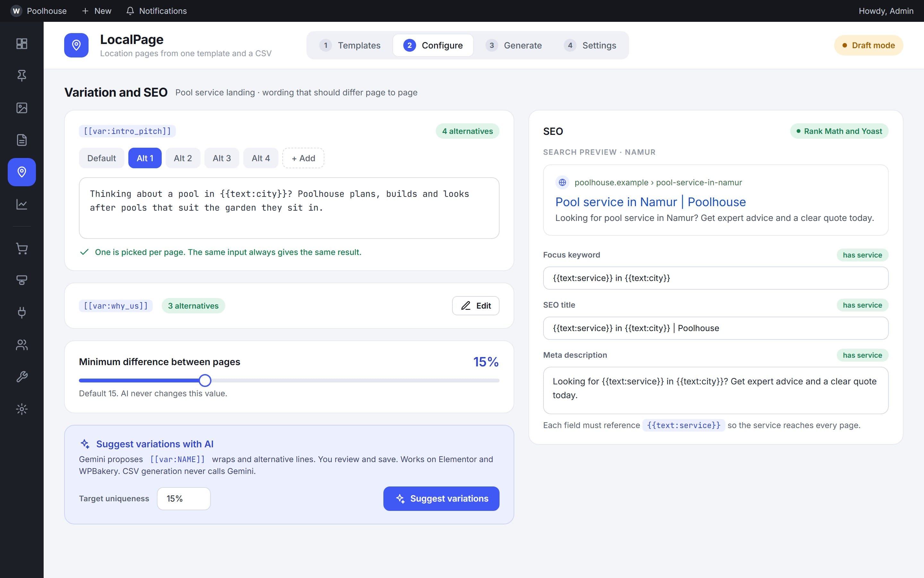Open the analytics line chart sidebar icon
Screen dimensions: 924x578
pos(22,204)
